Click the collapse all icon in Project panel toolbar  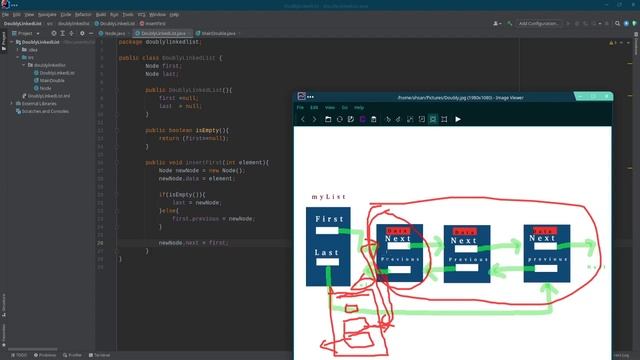[72, 33]
